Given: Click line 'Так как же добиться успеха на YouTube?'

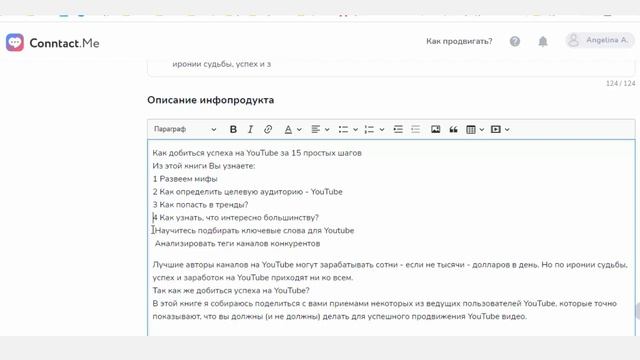Looking at the screenshot, I should click(231, 291).
